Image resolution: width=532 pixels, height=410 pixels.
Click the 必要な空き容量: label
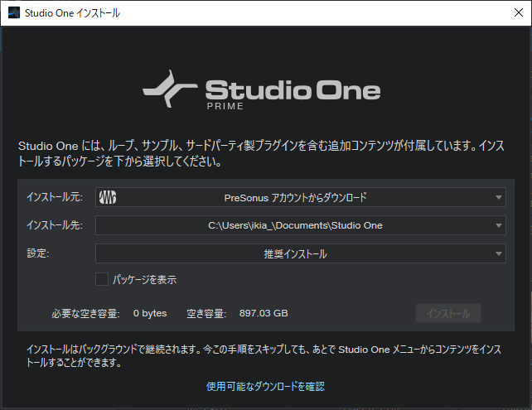85,314
